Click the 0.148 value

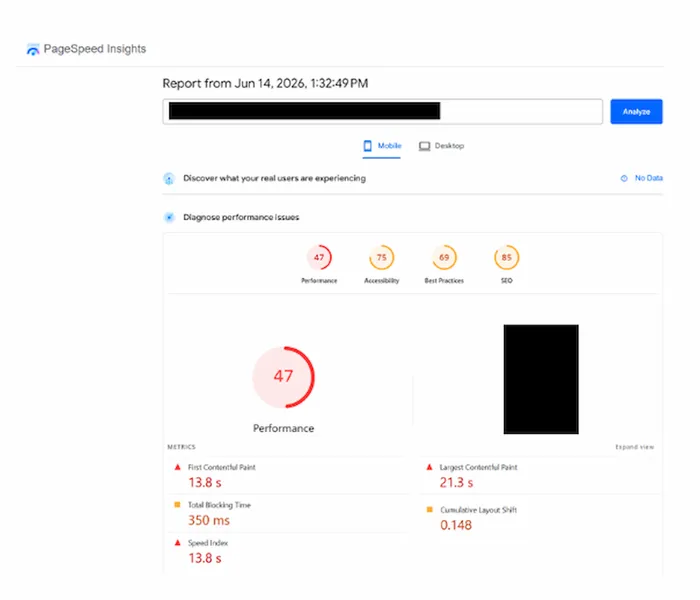pyautogui.click(x=456, y=525)
